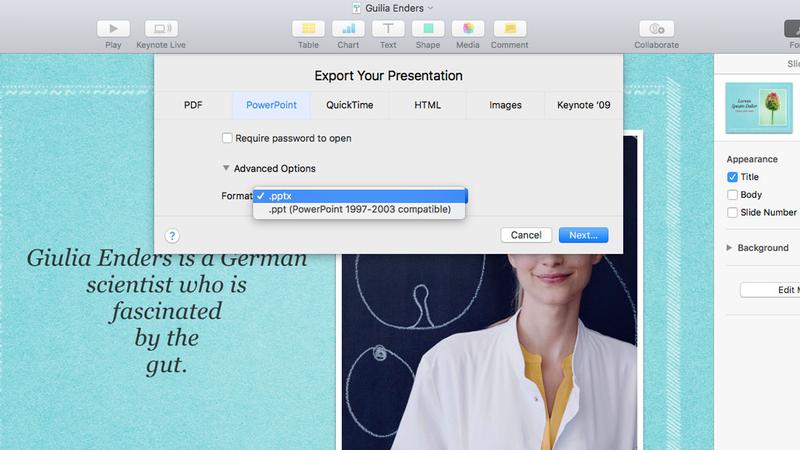The image size is (800, 450).
Task: Insert a Text box from toolbar
Action: [x=388, y=29]
